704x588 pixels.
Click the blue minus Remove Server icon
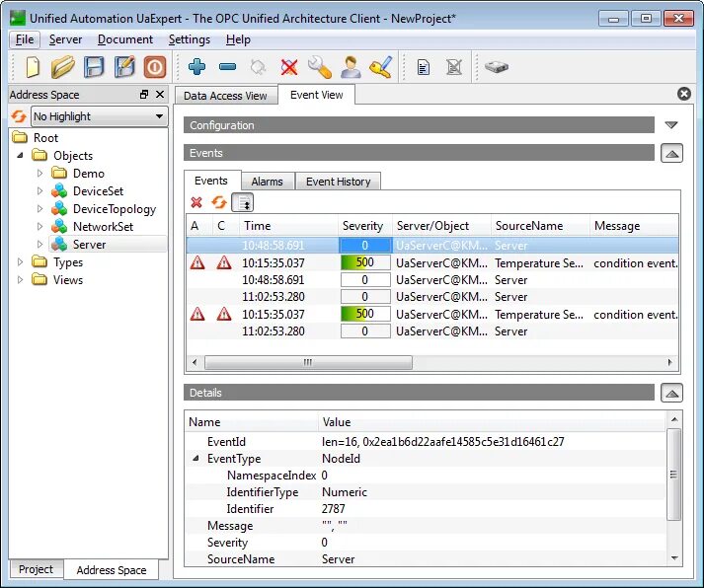point(228,67)
